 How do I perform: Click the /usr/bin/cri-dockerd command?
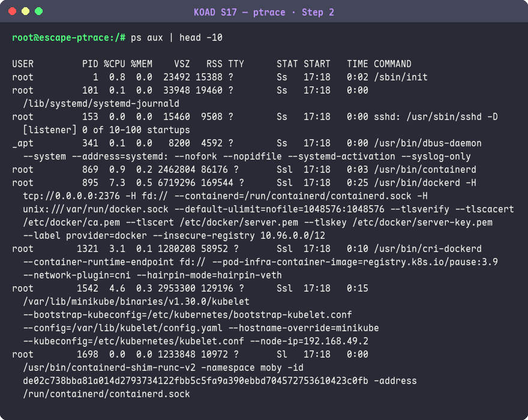(428, 249)
